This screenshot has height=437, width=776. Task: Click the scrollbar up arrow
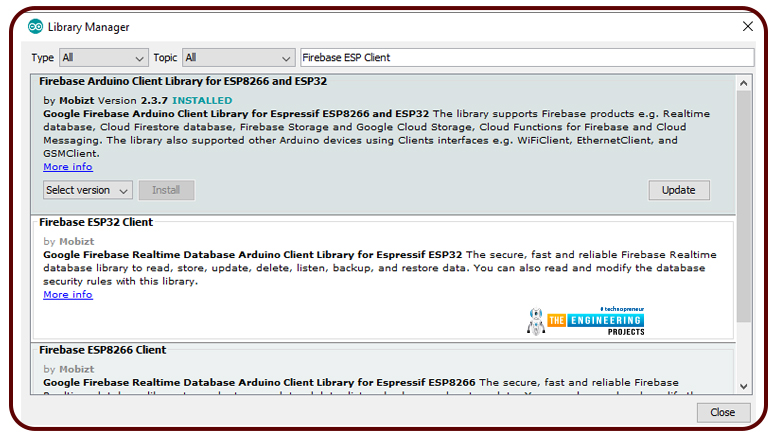click(743, 83)
